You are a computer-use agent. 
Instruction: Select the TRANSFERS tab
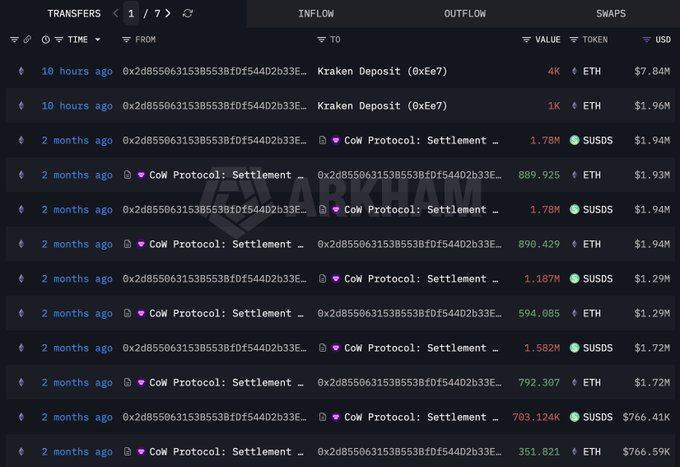point(74,13)
